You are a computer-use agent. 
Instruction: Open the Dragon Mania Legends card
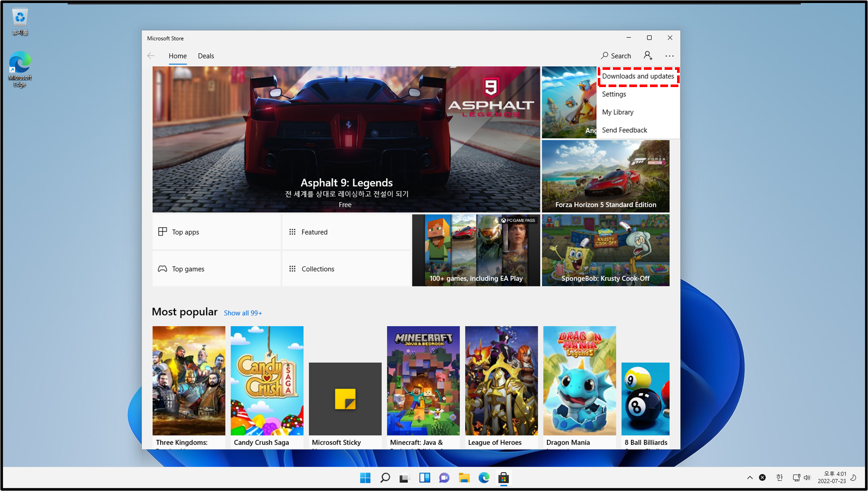(x=580, y=387)
